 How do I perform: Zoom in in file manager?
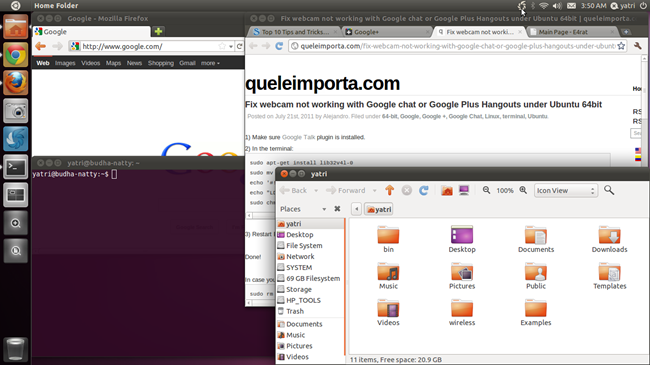pyautogui.click(x=523, y=190)
